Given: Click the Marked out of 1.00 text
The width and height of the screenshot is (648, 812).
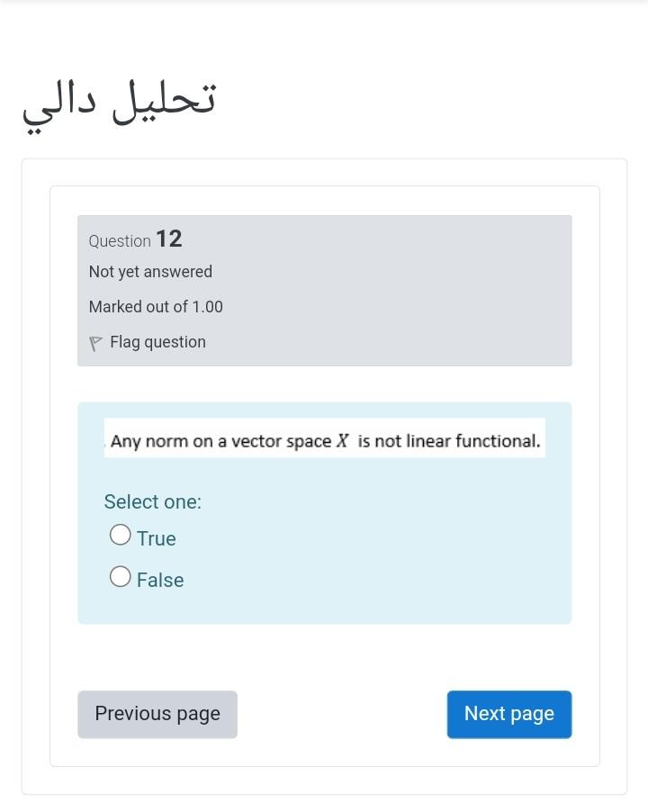Looking at the screenshot, I should (156, 307).
